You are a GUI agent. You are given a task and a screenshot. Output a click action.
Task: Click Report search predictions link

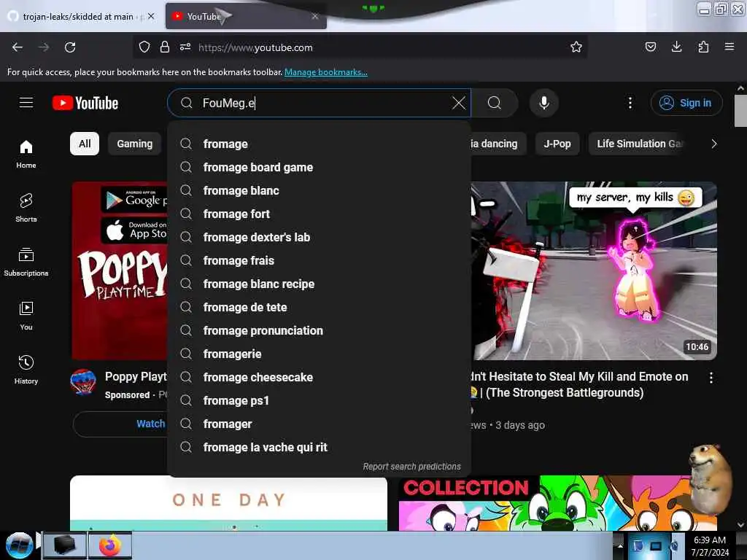coord(411,467)
